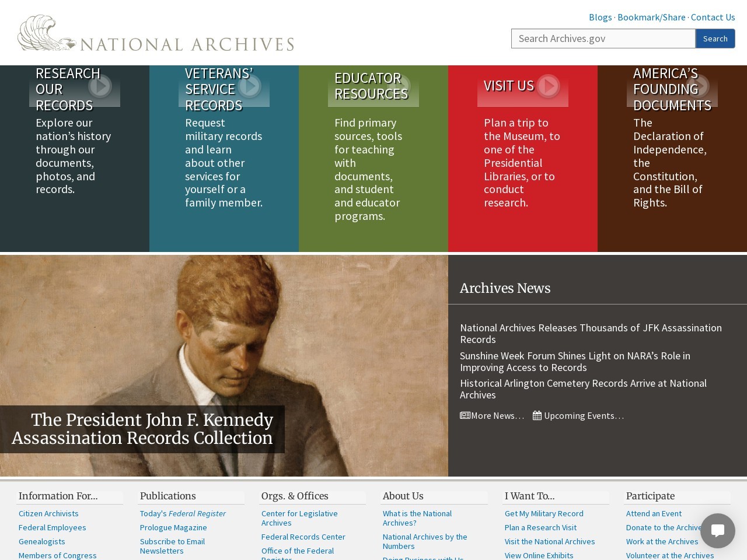Screen dimensions: 747x560
Task: Open Get My Military Record link
Action: [544, 513]
